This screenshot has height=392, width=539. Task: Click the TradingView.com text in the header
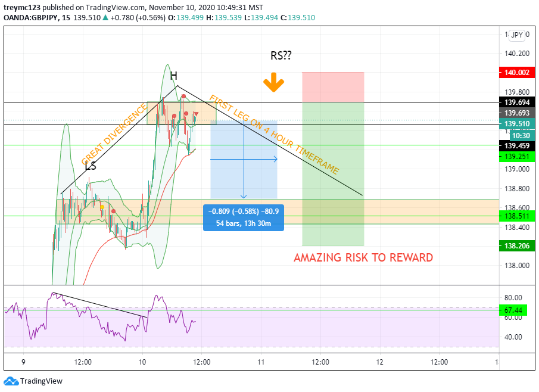pyautogui.click(x=115, y=7)
